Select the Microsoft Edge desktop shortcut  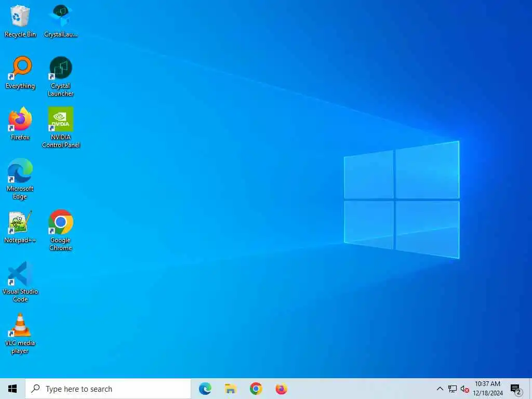[20, 179]
